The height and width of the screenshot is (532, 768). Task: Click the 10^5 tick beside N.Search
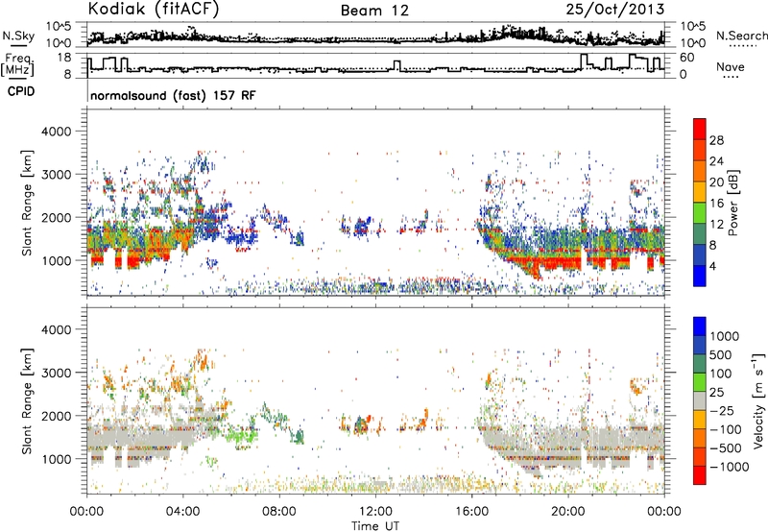(x=693, y=27)
